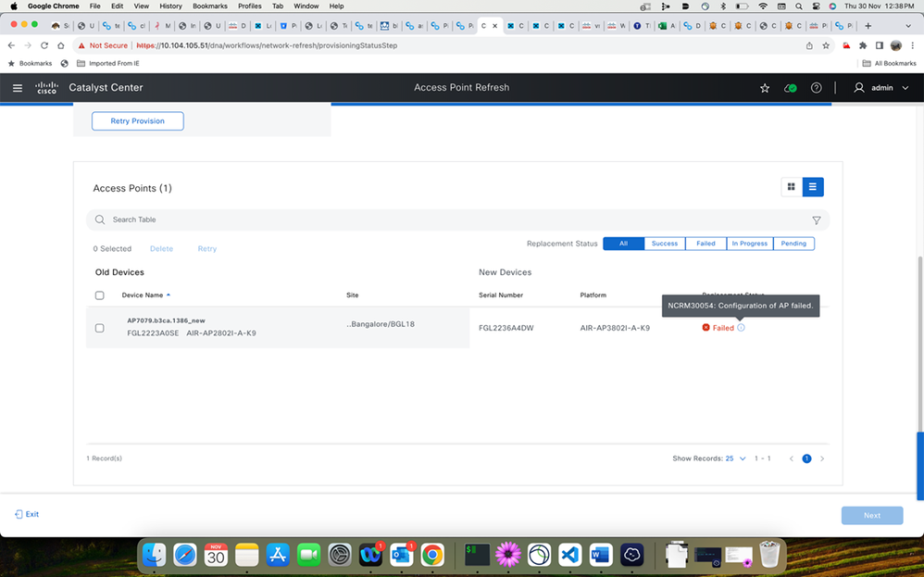Switch to list table view
The height and width of the screenshot is (577, 924).
[x=813, y=187]
